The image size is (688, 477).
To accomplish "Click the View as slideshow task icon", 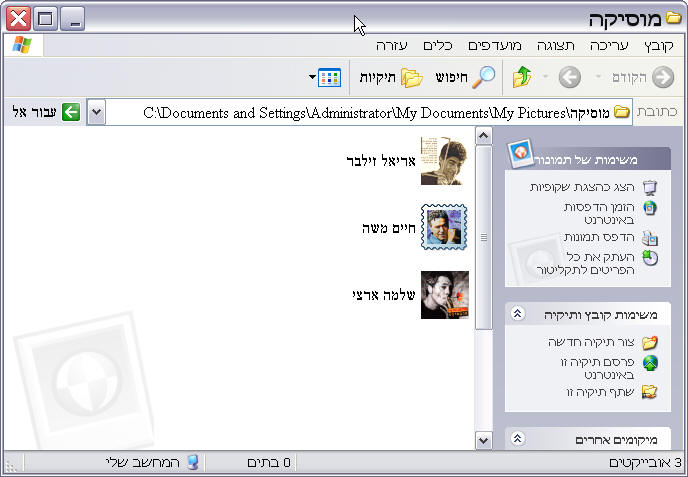I will coord(650,187).
